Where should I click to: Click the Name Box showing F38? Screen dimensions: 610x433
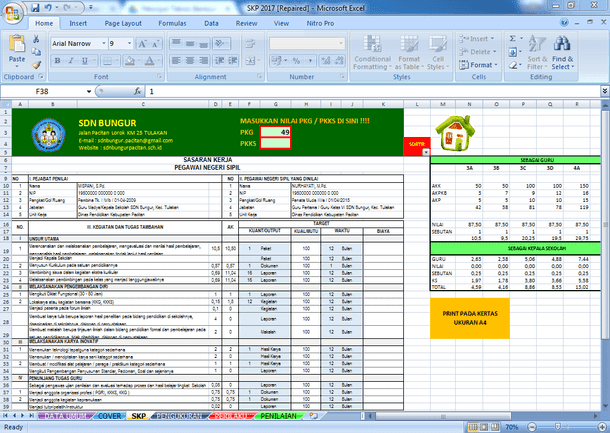(x=42, y=91)
